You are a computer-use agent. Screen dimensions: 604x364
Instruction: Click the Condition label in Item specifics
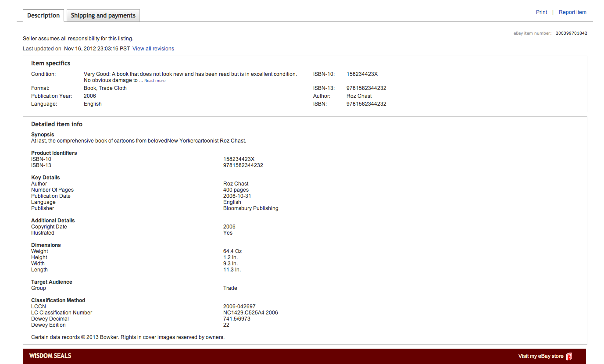point(43,74)
